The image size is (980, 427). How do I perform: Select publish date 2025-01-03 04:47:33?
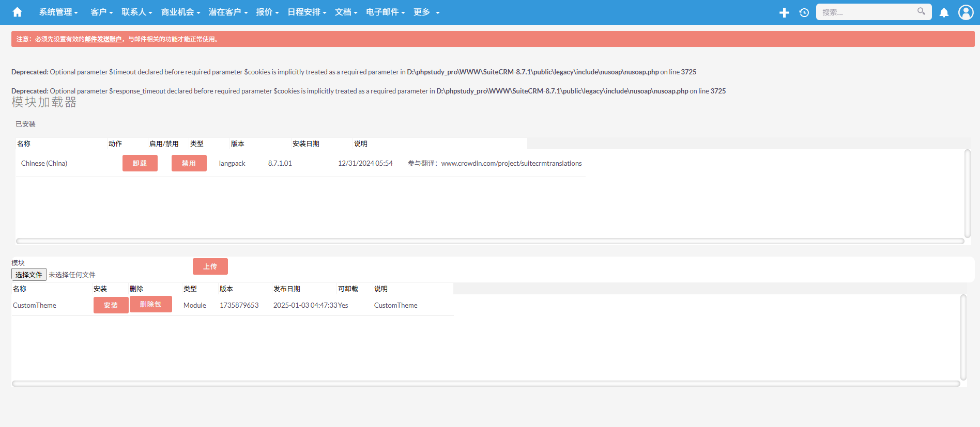[x=305, y=305]
